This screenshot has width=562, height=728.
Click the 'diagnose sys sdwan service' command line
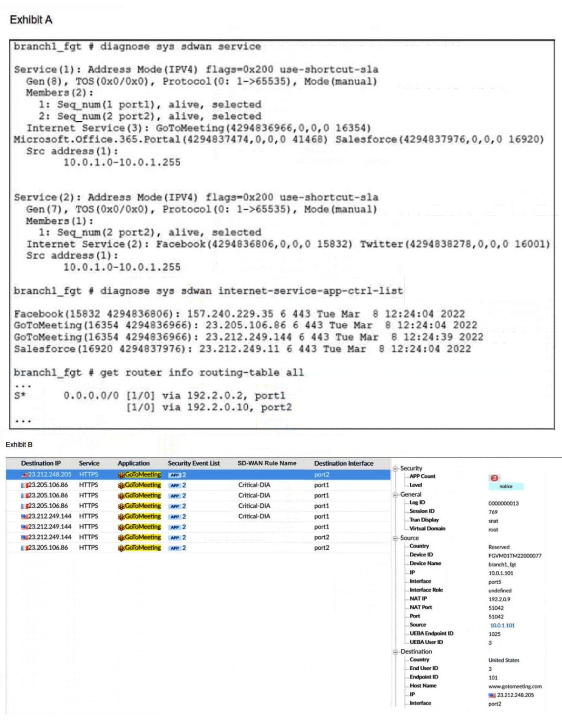point(137,47)
